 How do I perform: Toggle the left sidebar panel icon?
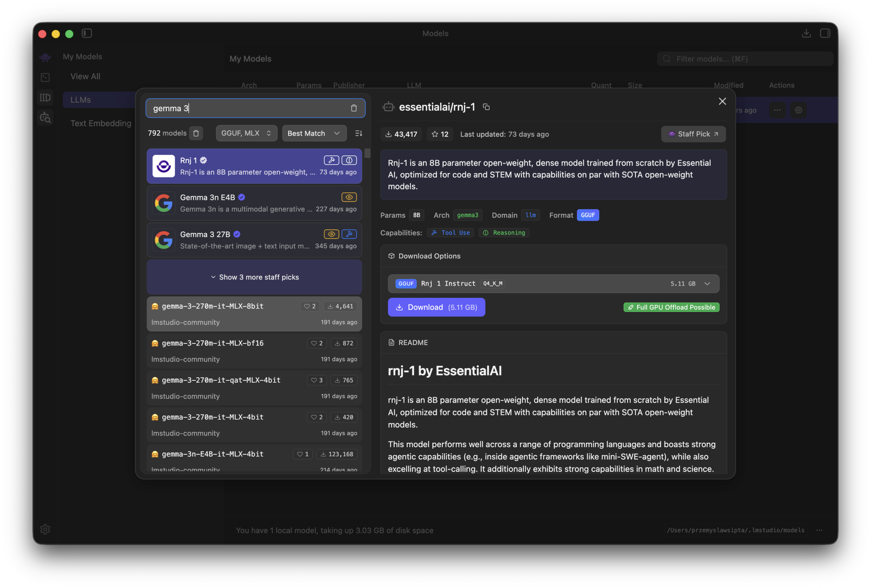[x=87, y=33]
